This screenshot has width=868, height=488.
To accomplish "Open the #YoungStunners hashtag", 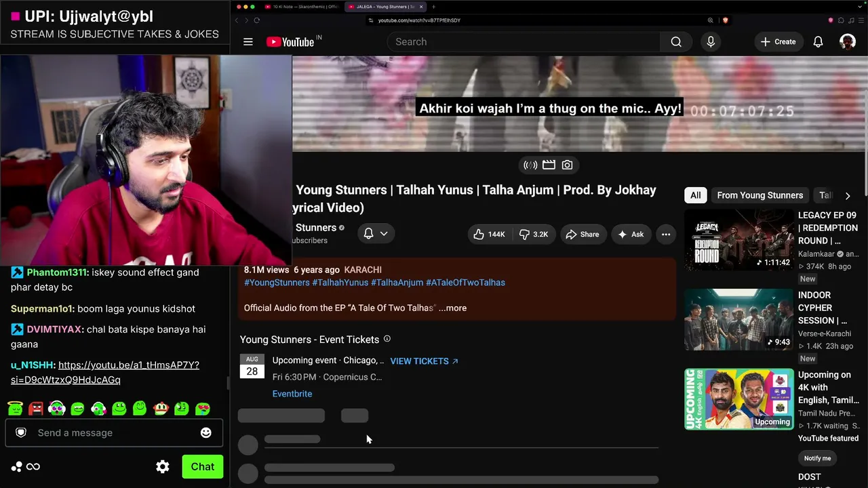I will 277,283.
